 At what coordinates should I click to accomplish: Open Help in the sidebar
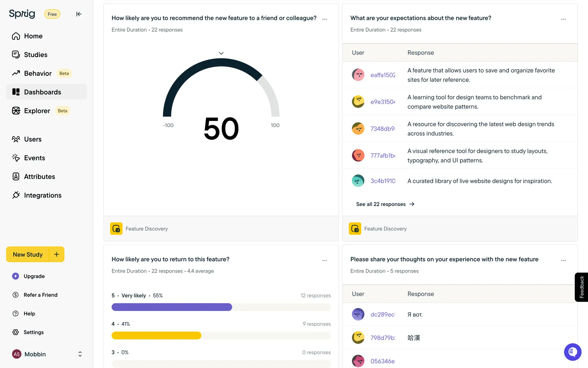coord(29,313)
